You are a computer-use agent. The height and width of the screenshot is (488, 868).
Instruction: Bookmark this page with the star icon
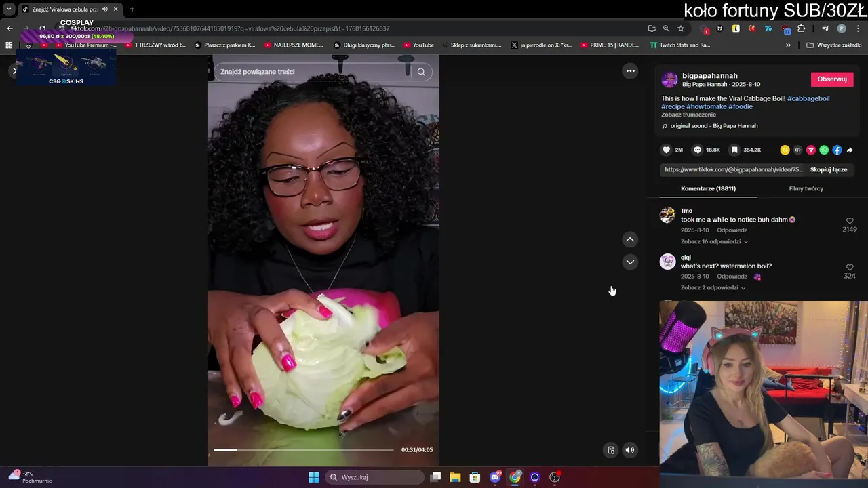tap(681, 28)
